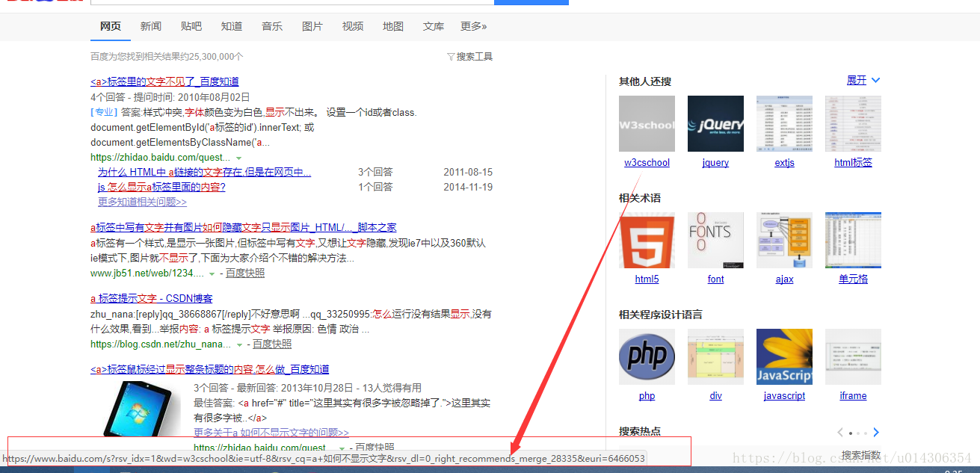Click the div layout thumbnail
Image resolution: width=980 pixels, height=473 pixels.
[x=715, y=356]
